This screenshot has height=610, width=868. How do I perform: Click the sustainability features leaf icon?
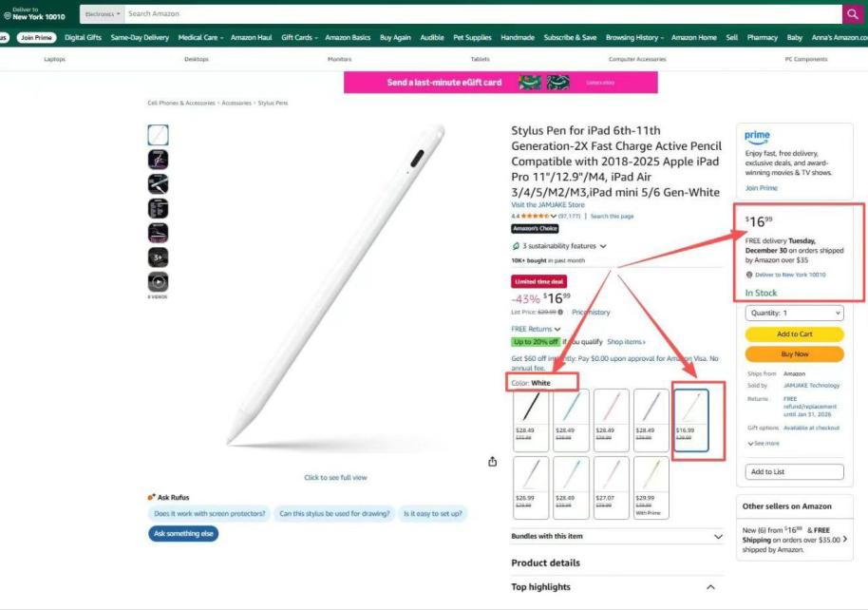(516, 246)
